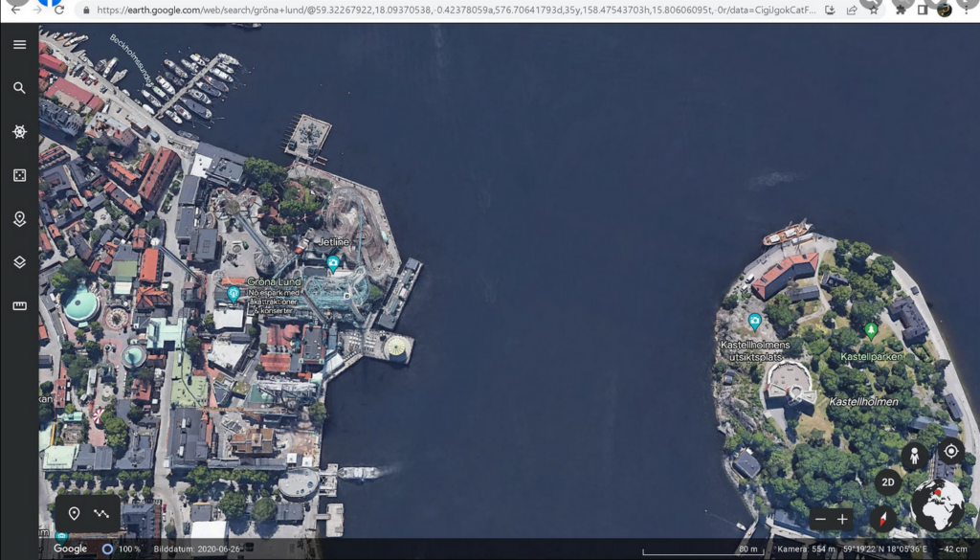Reset orientation with the compass
This screenshot has width=980, height=560.
(x=882, y=520)
